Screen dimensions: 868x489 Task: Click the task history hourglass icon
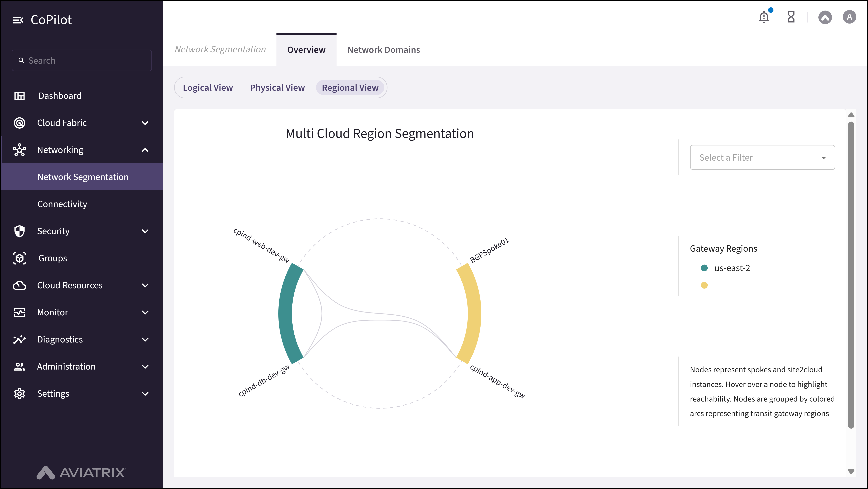pos(791,17)
